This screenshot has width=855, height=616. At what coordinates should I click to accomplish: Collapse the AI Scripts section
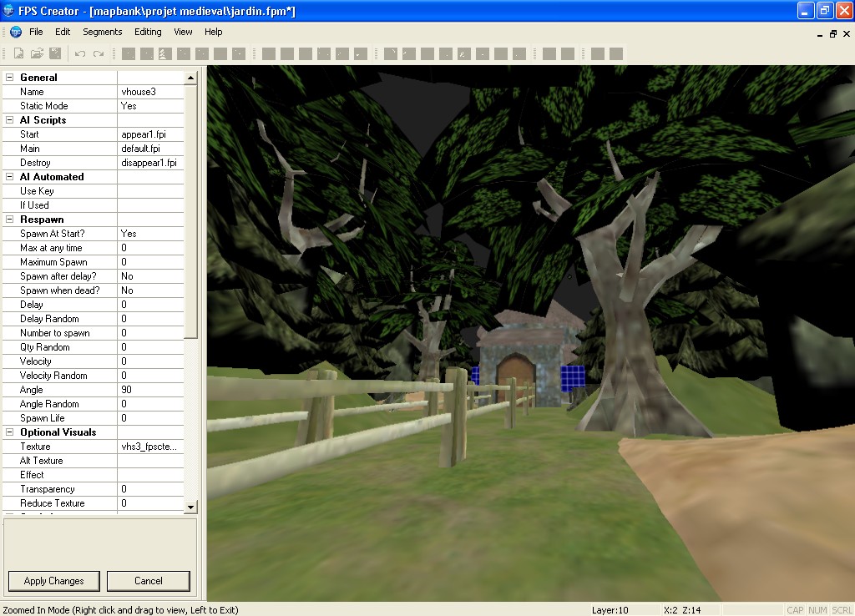point(9,120)
